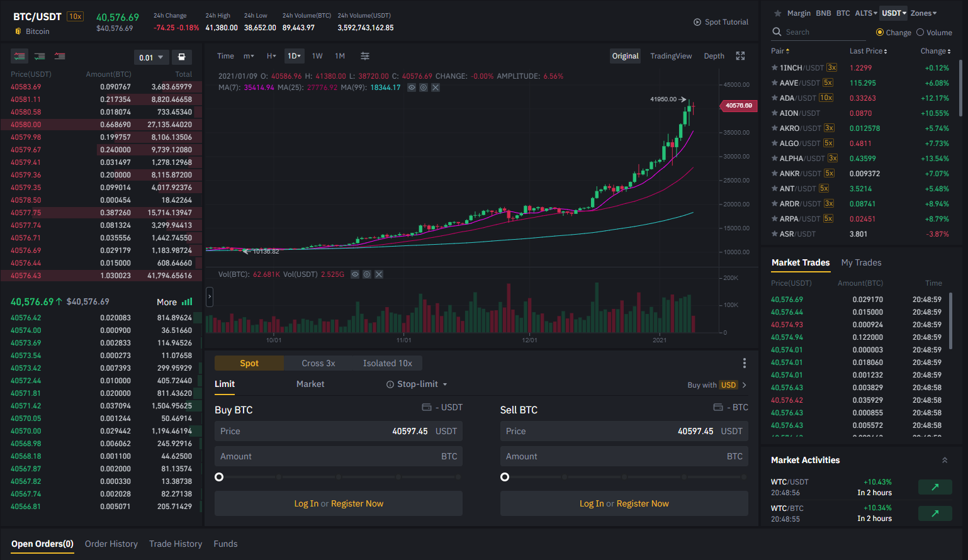968x560 pixels.
Task: Switch chart to TradingView view
Action: pos(671,56)
